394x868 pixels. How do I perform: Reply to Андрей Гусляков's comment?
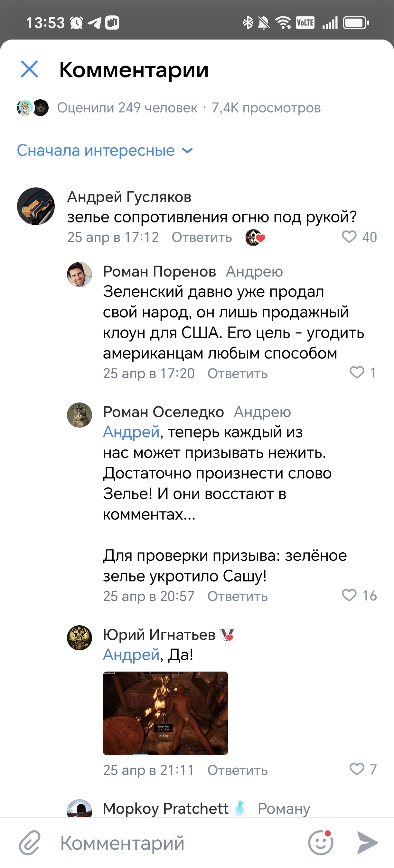tap(202, 238)
